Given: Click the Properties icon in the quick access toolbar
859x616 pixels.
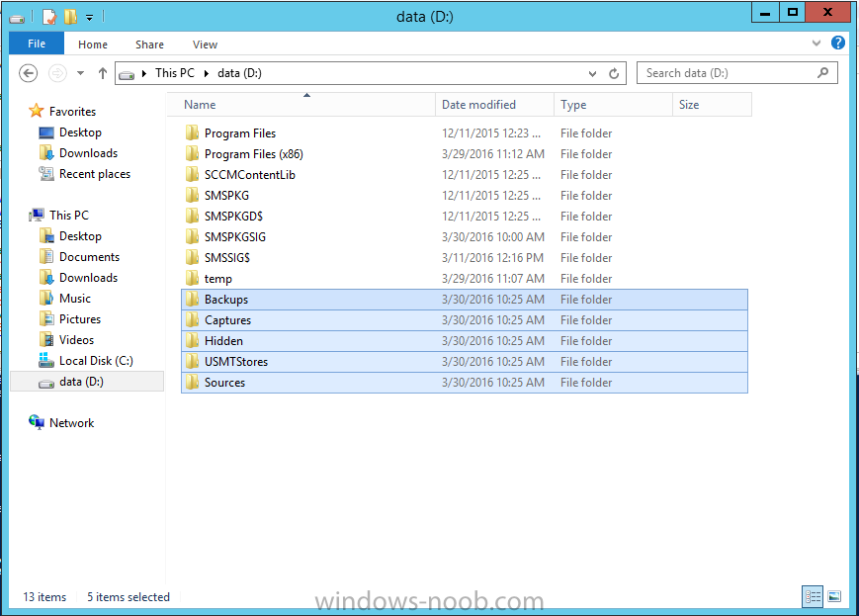Looking at the screenshot, I should tap(49, 17).
